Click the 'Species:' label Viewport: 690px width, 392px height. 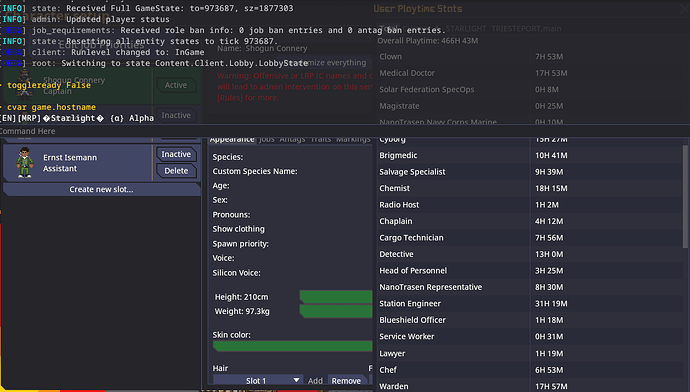pos(228,157)
